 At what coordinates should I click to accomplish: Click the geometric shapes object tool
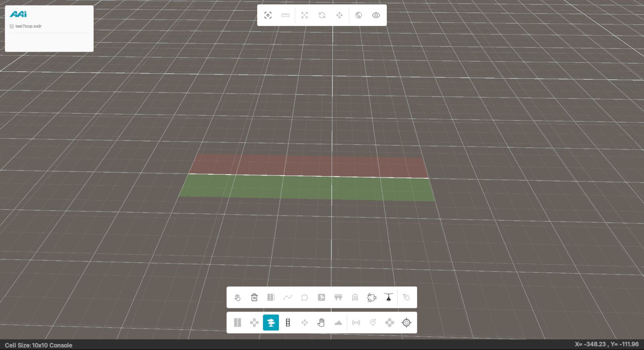(x=372, y=297)
